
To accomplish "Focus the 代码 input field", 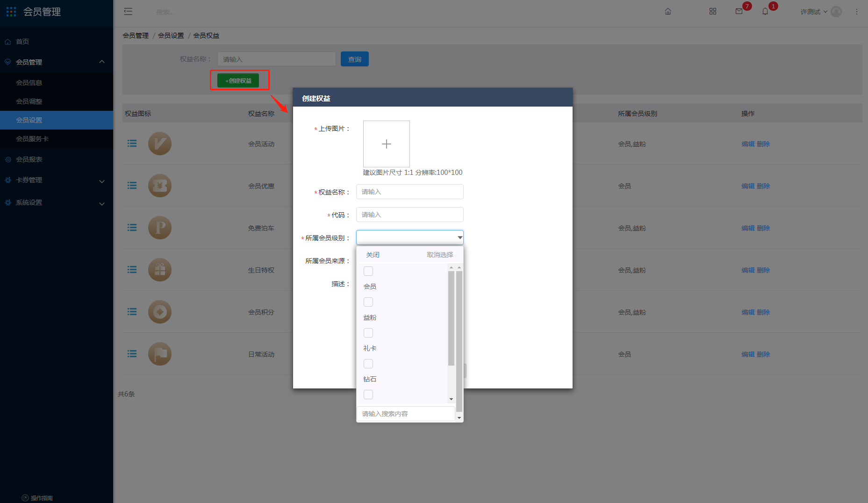I will (410, 215).
